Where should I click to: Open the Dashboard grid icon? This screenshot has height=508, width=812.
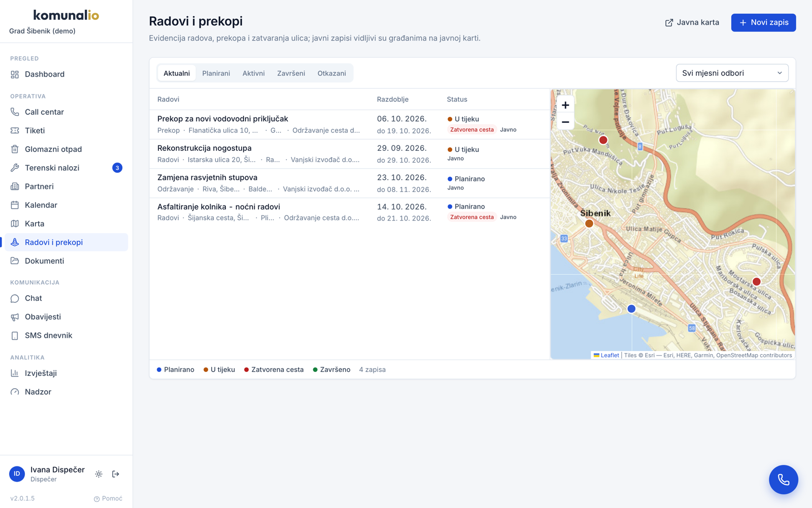pyautogui.click(x=15, y=74)
